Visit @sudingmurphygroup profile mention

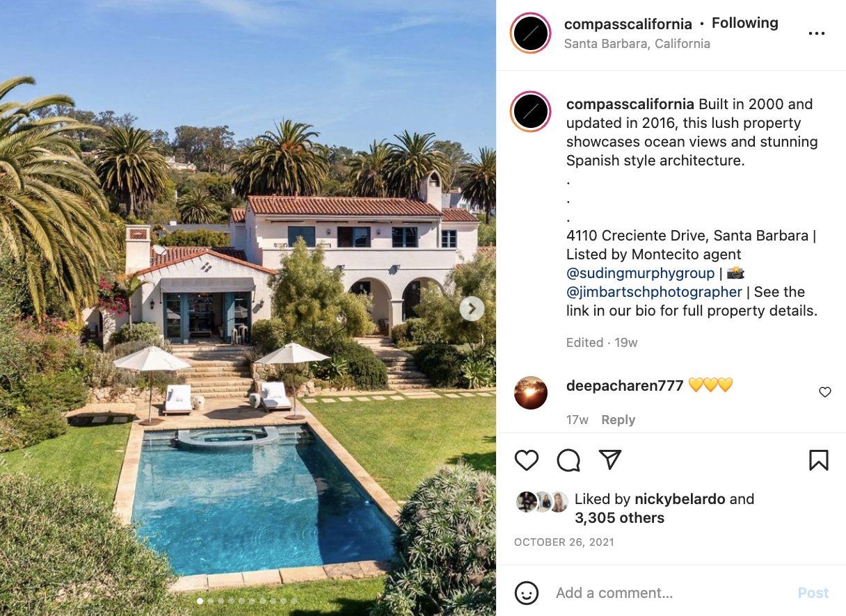[640, 273]
